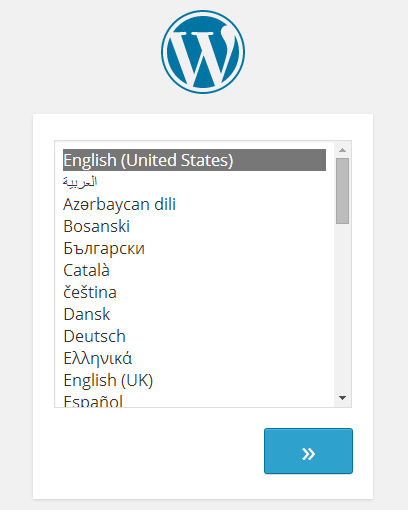Click the empty space right of Deutsch
The width and height of the screenshot is (408, 510).
pos(226,336)
